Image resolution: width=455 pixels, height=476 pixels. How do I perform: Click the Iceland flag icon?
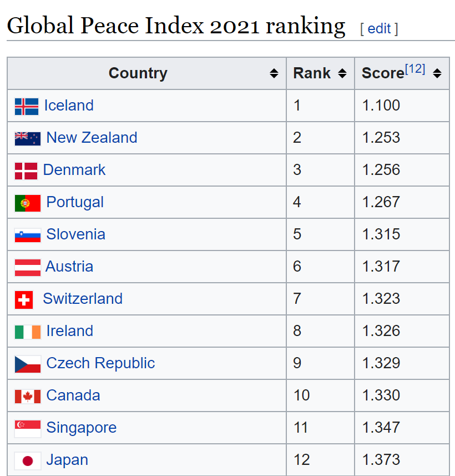tap(27, 107)
